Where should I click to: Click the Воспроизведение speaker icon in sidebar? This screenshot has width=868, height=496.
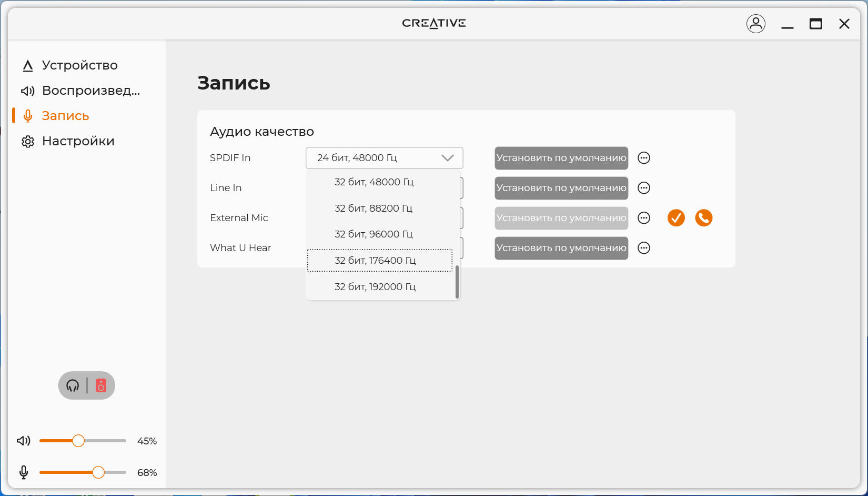click(28, 91)
